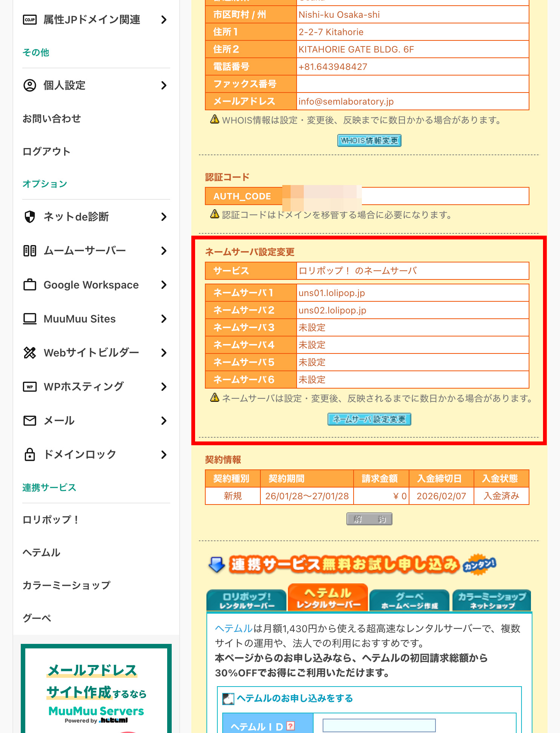Open カラーミーショップ in the sidebar

pyautogui.click(x=66, y=585)
